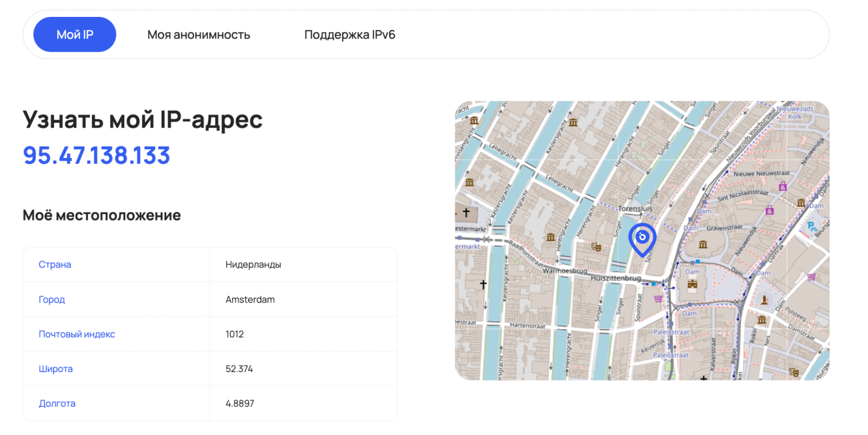Click the Страна label link
Image resolution: width=868 pixels, height=435 pixels.
tap(55, 265)
